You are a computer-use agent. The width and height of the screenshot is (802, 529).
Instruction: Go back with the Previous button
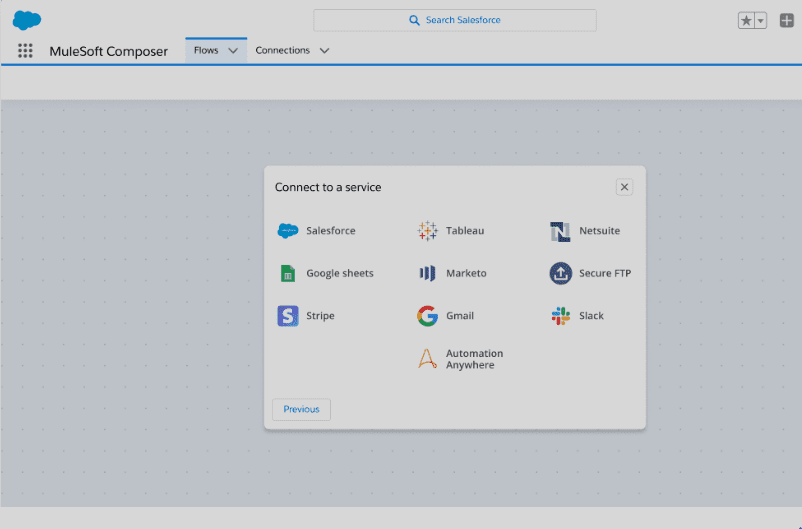click(x=301, y=409)
